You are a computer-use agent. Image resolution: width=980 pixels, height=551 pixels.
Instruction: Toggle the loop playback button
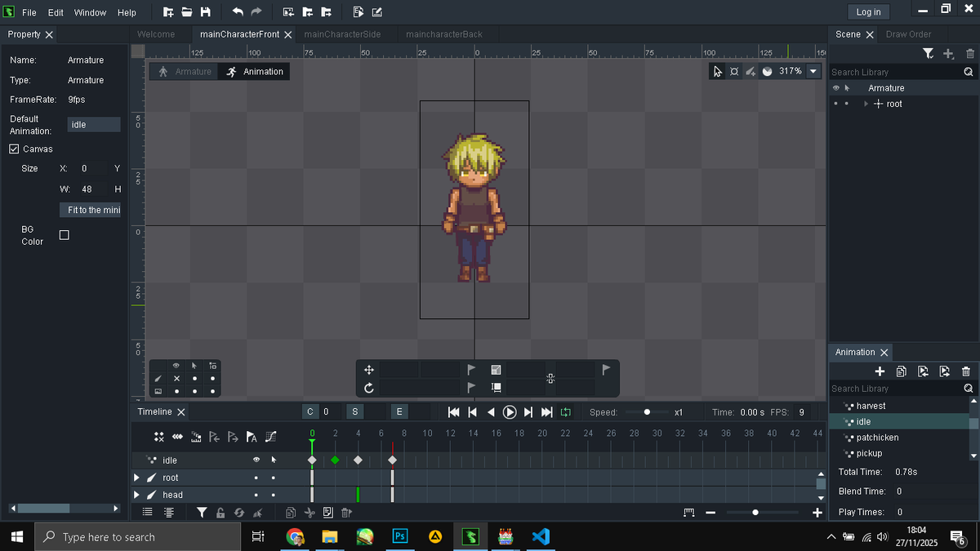pyautogui.click(x=565, y=412)
